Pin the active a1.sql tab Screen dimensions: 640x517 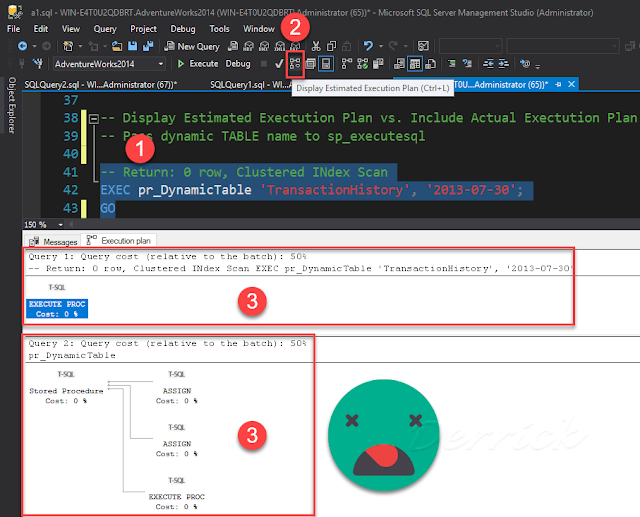pyautogui.click(x=558, y=84)
